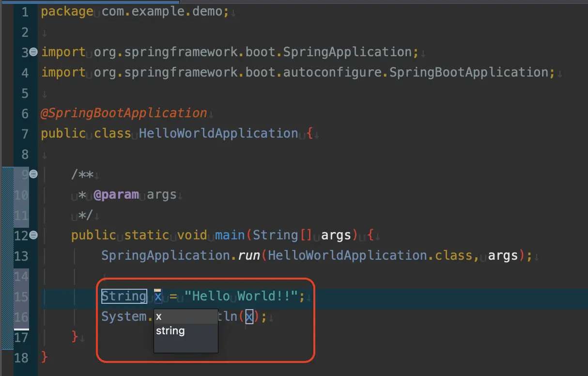Click the 'main' method name on line 12
588x376 pixels.
point(230,235)
